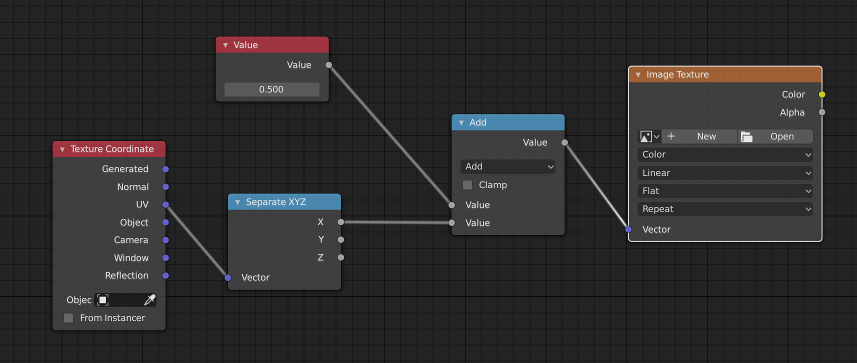Open the Repeat extension dropdown
The height and width of the screenshot is (363, 857).
click(x=725, y=209)
